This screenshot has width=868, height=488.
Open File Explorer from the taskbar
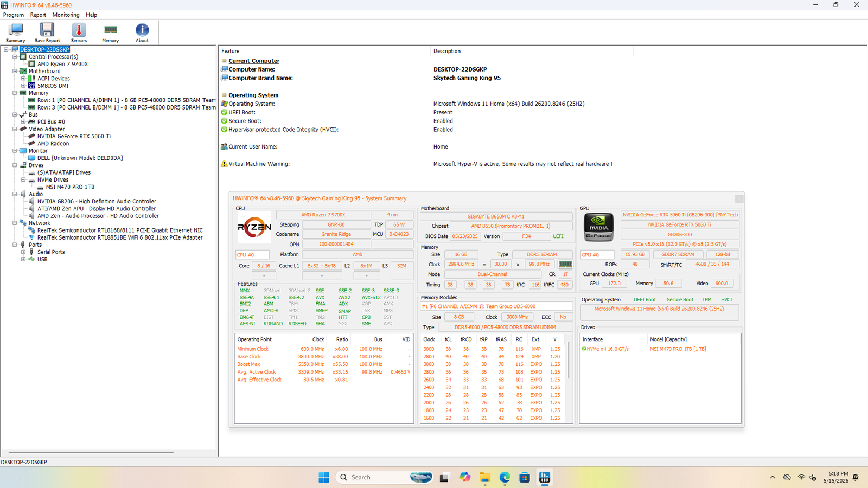click(485, 477)
